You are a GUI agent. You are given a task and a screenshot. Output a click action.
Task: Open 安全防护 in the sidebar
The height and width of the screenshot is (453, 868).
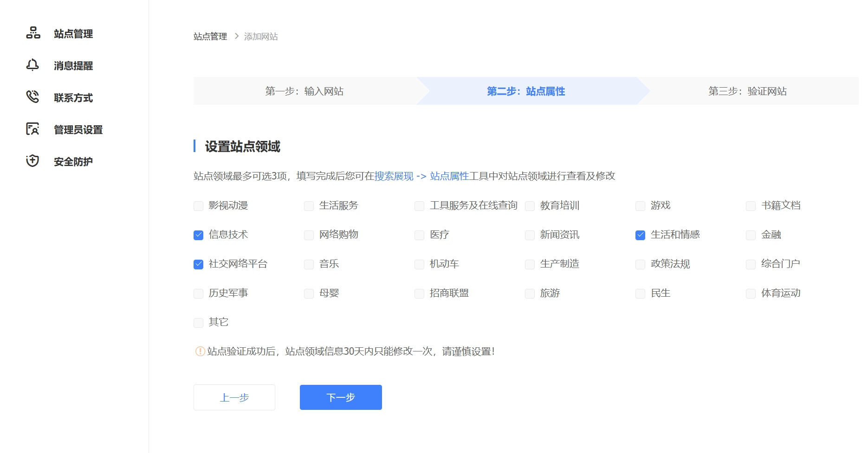click(73, 161)
